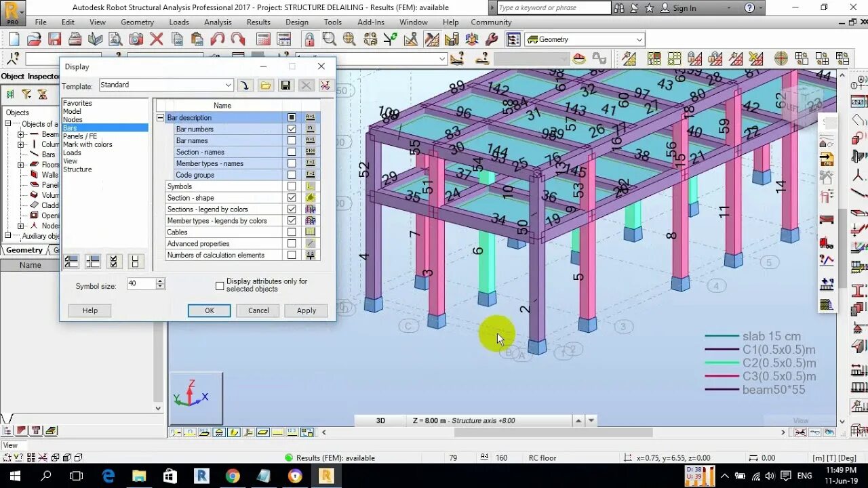Click the XYZ axis view cube
The image size is (868, 488).
196,398
